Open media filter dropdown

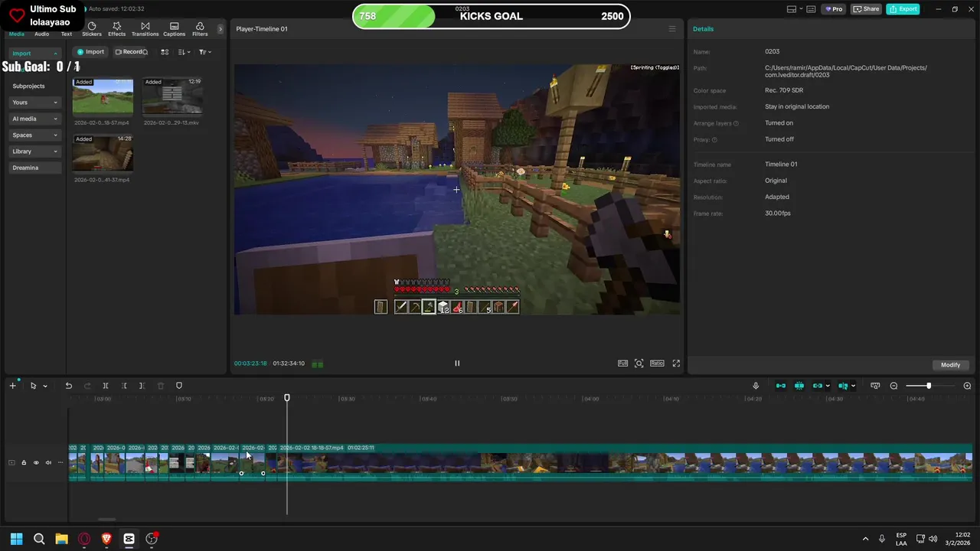click(204, 52)
